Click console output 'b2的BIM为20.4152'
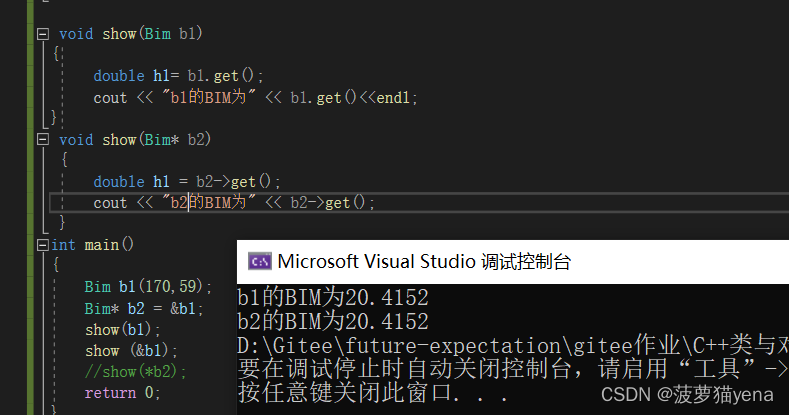 click(333, 321)
